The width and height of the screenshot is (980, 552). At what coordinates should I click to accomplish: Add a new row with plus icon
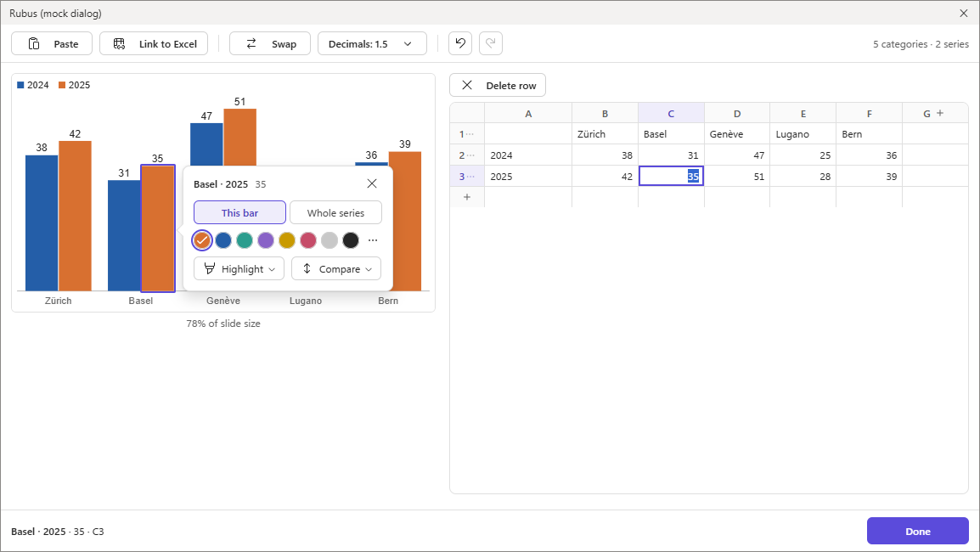pyautogui.click(x=467, y=197)
